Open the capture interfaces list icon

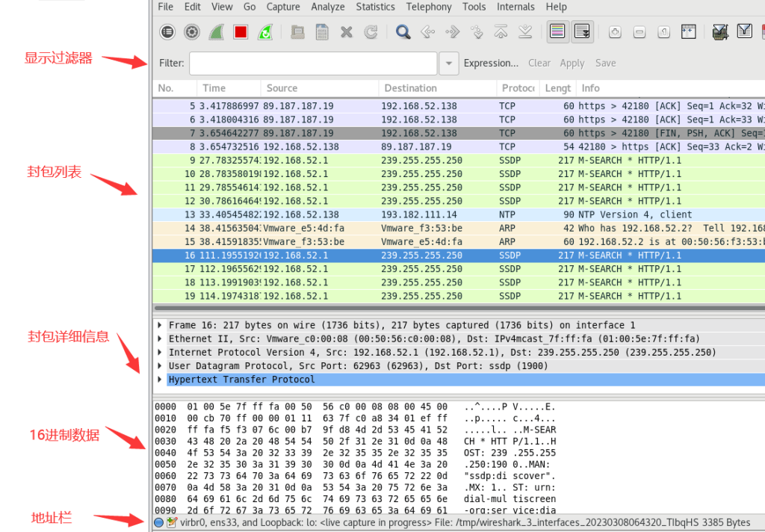(167, 32)
